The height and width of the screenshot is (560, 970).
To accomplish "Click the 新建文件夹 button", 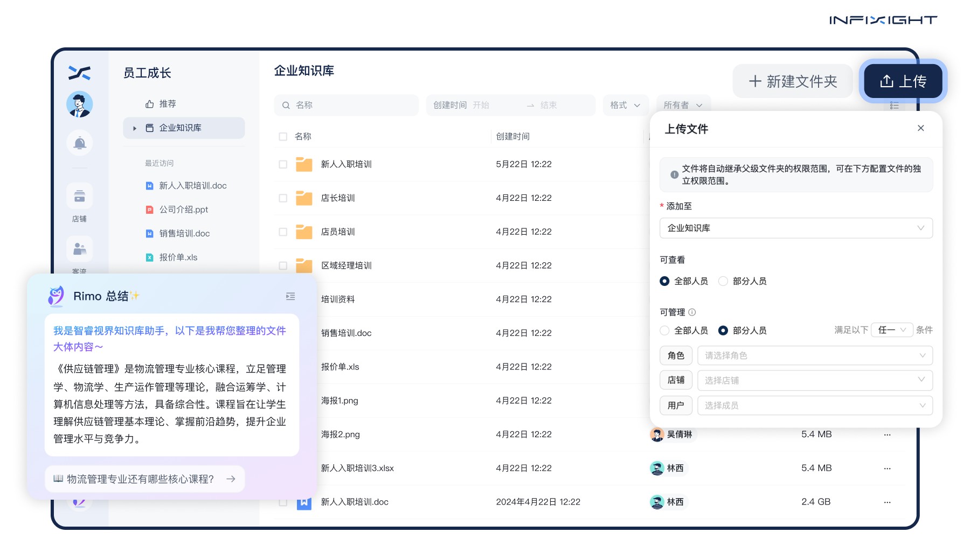I will click(x=793, y=81).
